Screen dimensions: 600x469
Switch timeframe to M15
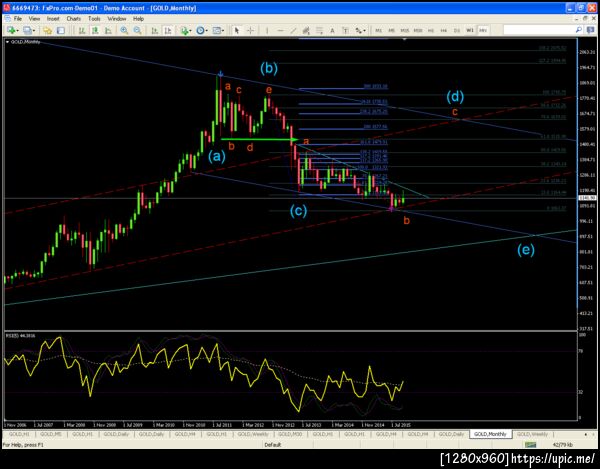(404, 30)
